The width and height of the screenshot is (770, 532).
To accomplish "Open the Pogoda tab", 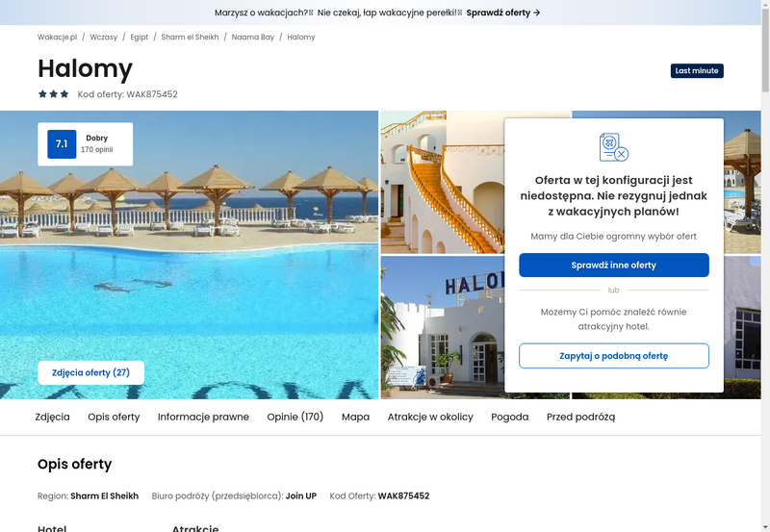I will (510, 417).
